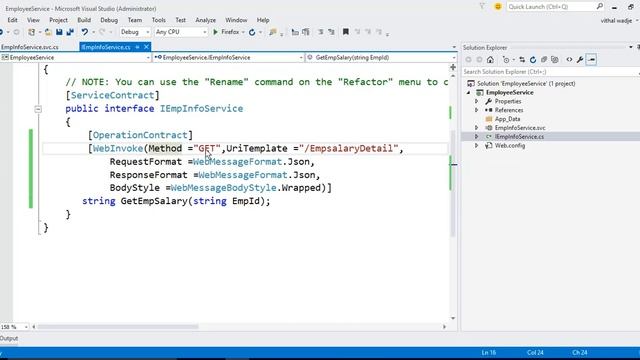Refresh the Solution Explorer
640x360 pixels.
point(533,60)
